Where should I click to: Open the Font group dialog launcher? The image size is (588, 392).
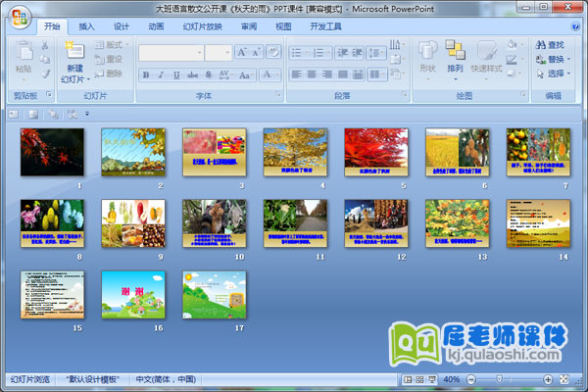click(280, 96)
